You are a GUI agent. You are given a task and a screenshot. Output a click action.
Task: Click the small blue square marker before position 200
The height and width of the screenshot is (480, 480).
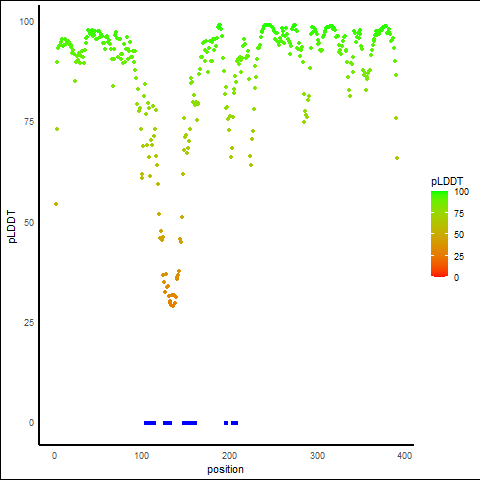(226, 423)
